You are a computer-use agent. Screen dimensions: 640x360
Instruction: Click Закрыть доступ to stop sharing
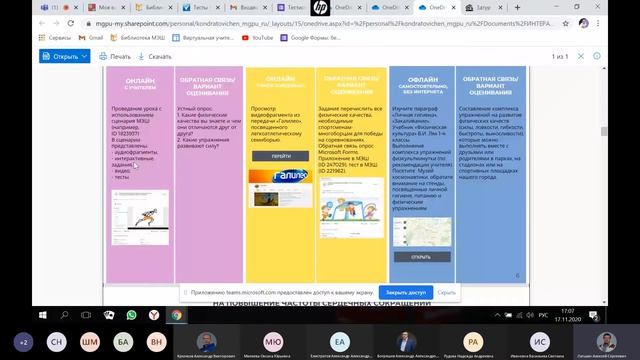406,292
